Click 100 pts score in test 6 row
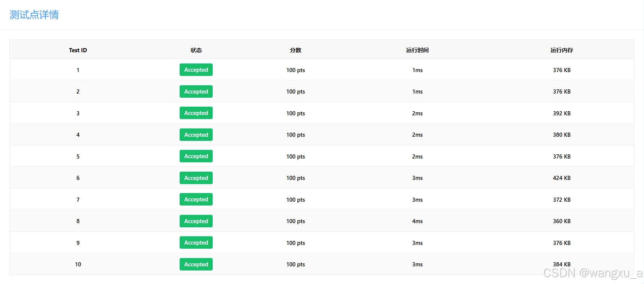The image size is (644, 284). (x=296, y=178)
